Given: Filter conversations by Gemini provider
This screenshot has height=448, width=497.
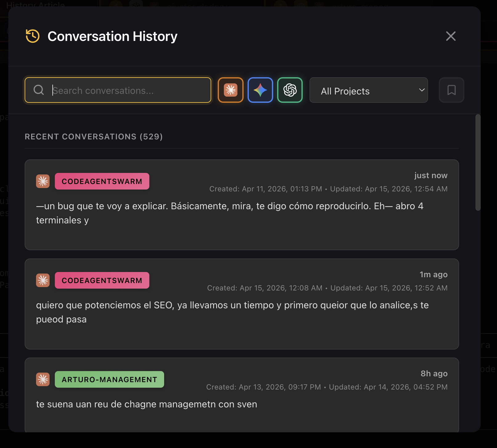Looking at the screenshot, I should click(x=260, y=90).
